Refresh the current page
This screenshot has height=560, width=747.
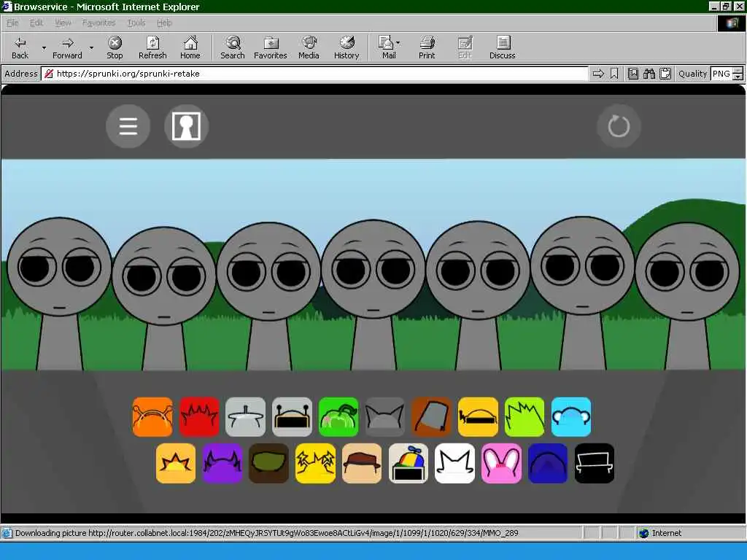(152, 47)
